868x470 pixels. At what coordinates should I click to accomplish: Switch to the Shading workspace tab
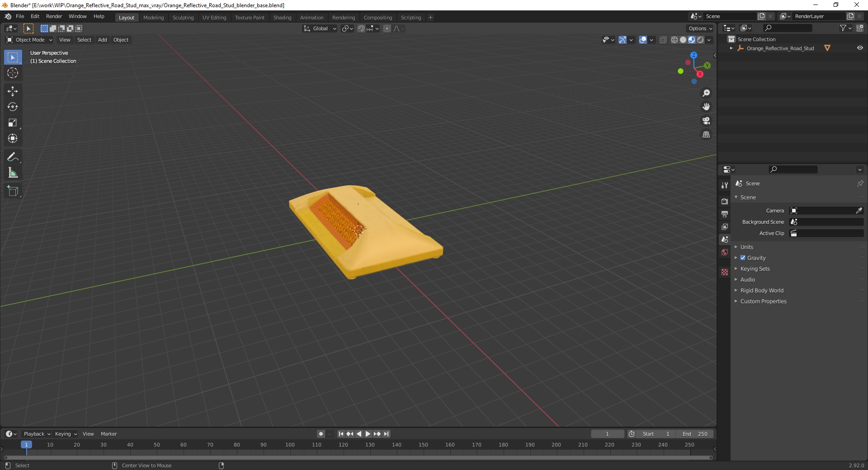pyautogui.click(x=282, y=18)
